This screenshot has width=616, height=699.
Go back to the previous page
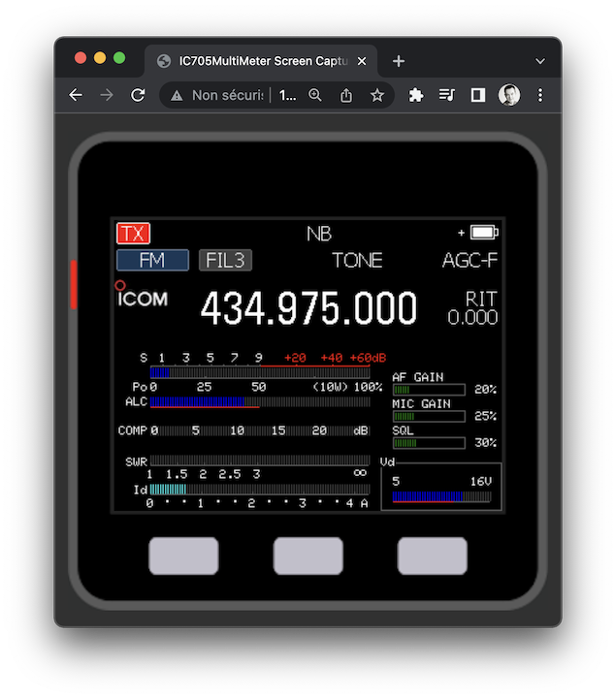click(x=76, y=95)
